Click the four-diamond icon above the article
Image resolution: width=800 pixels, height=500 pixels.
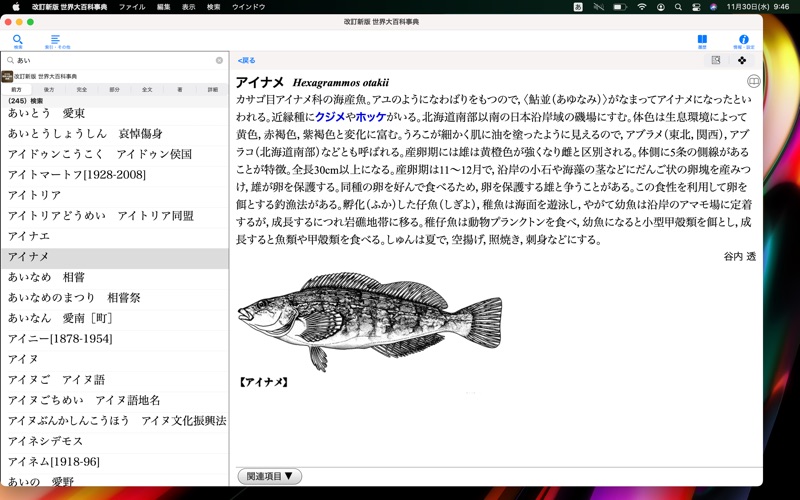click(742, 61)
